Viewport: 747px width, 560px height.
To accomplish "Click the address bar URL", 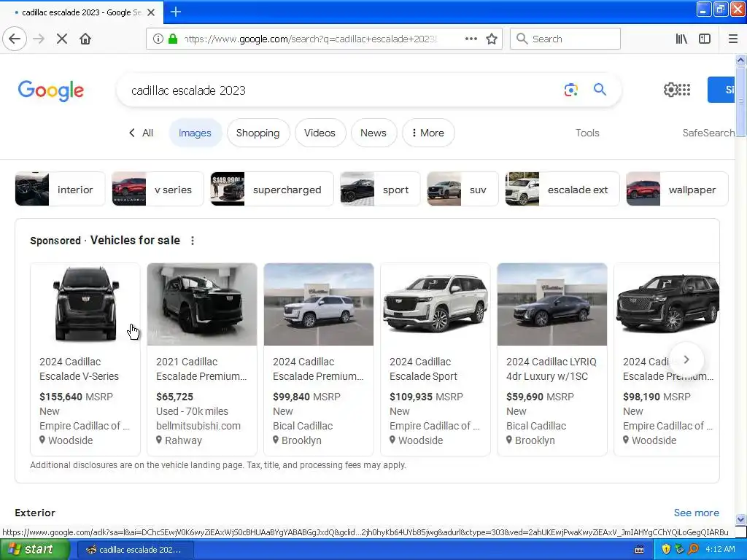I will (309, 39).
